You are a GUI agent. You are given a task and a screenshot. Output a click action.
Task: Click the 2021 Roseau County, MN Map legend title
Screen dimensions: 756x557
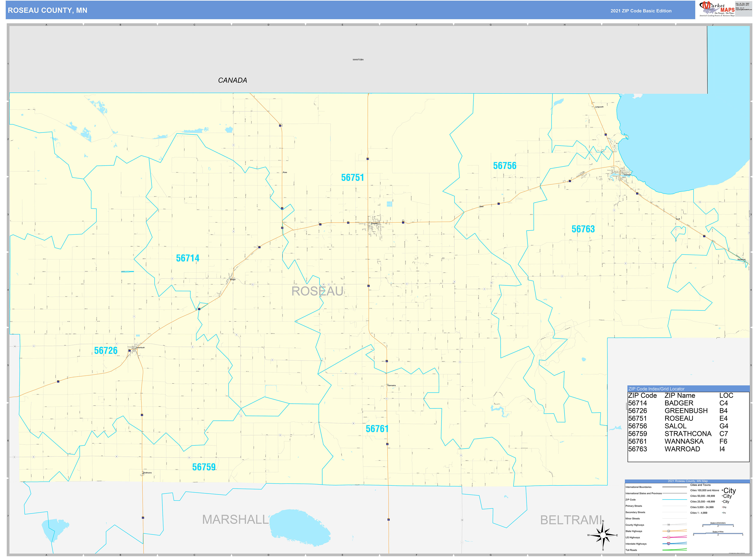tap(688, 481)
